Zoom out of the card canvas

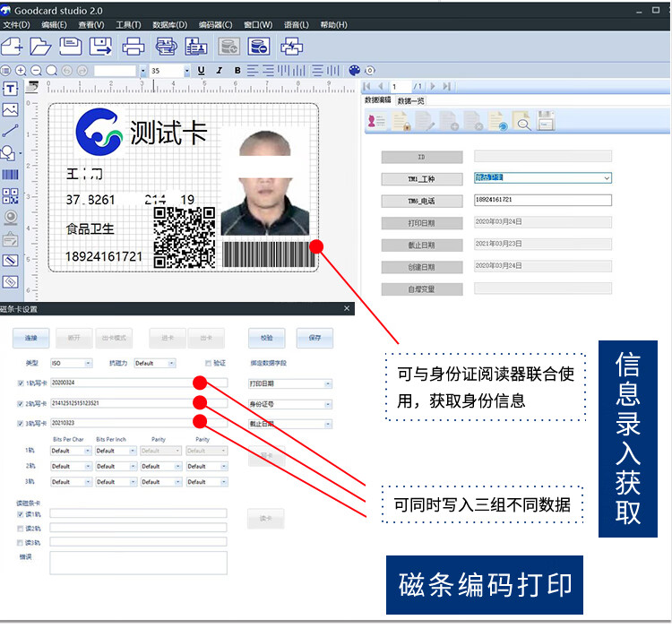pos(37,71)
